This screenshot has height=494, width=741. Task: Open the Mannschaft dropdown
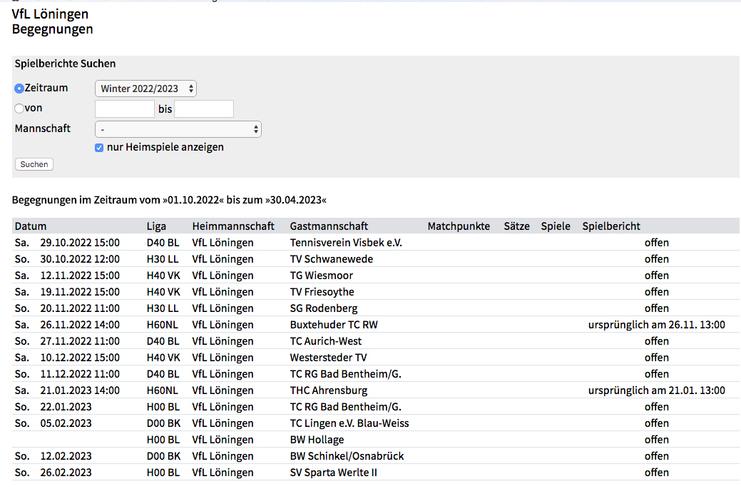[178, 129]
